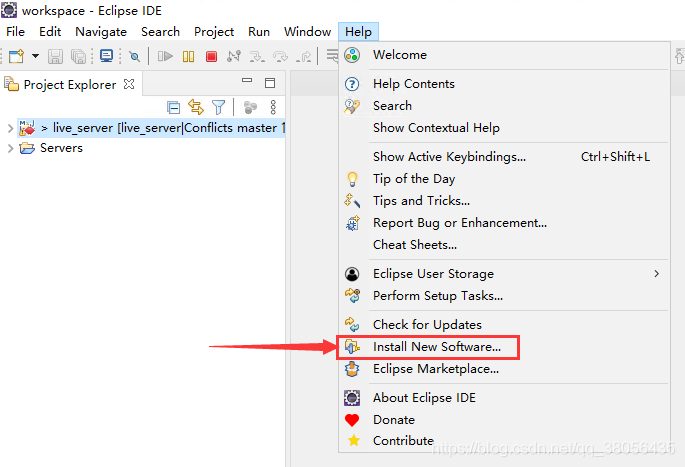685x467 pixels.
Task: Open the Project Explorer view menu dots
Action: coord(273,107)
